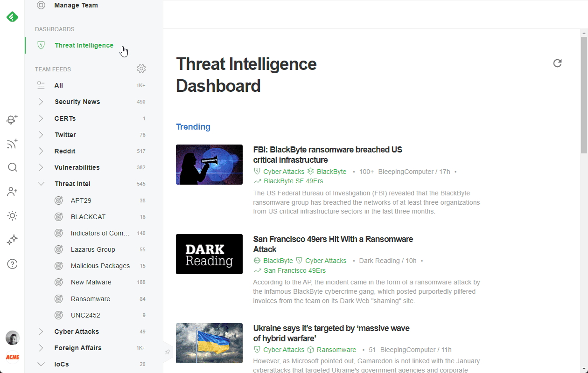Click the APT29 target icon

coord(58,200)
